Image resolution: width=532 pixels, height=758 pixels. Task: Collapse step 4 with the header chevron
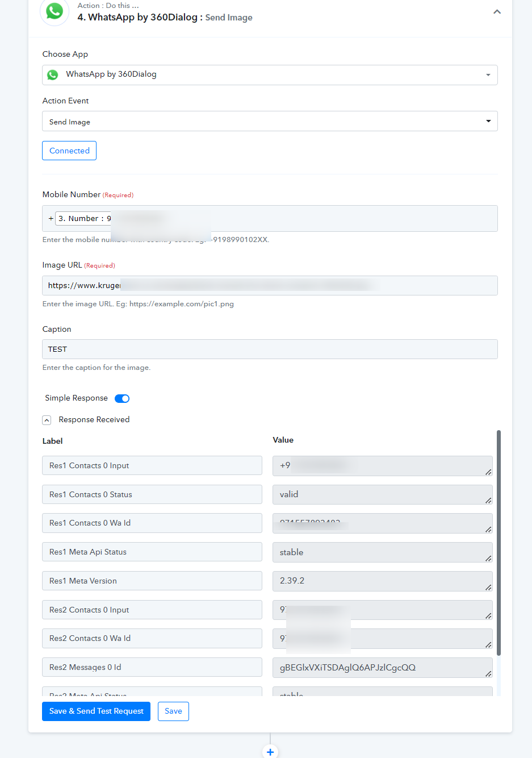497,12
